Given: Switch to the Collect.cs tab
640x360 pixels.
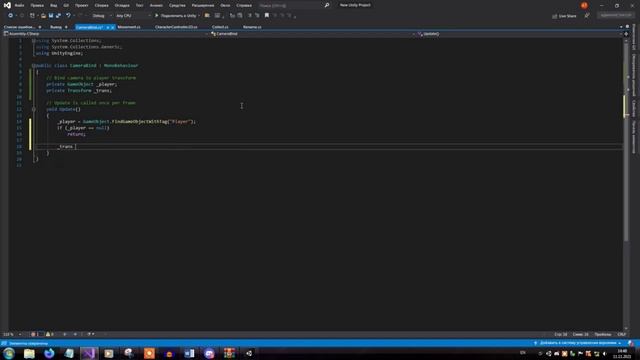Looking at the screenshot, I should point(220,27).
